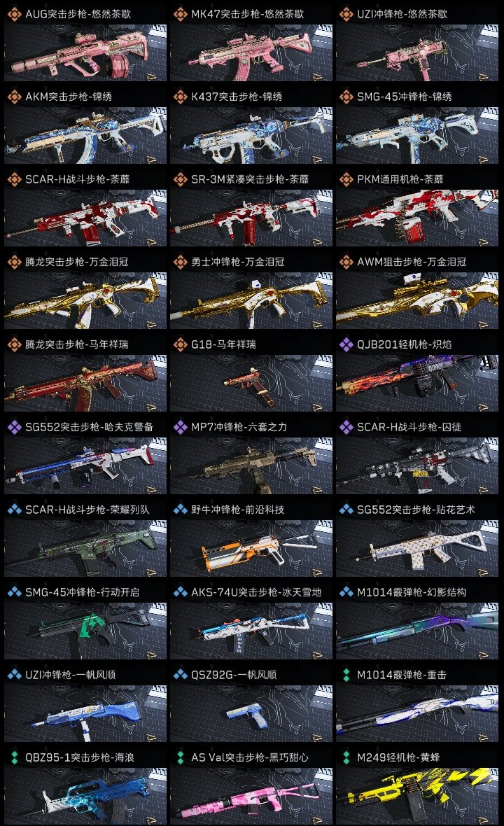
Task: Click orange rarity icon beside G18-马年祥瑞
Action: (180, 344)
